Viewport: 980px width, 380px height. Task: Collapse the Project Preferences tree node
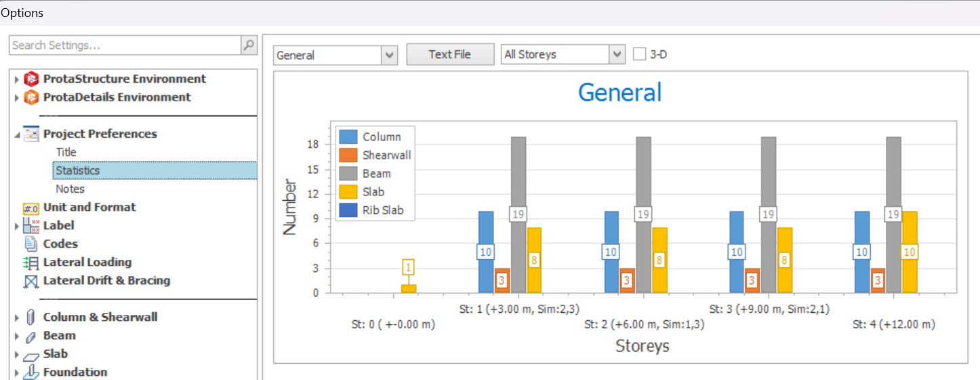tap(17, 134)
